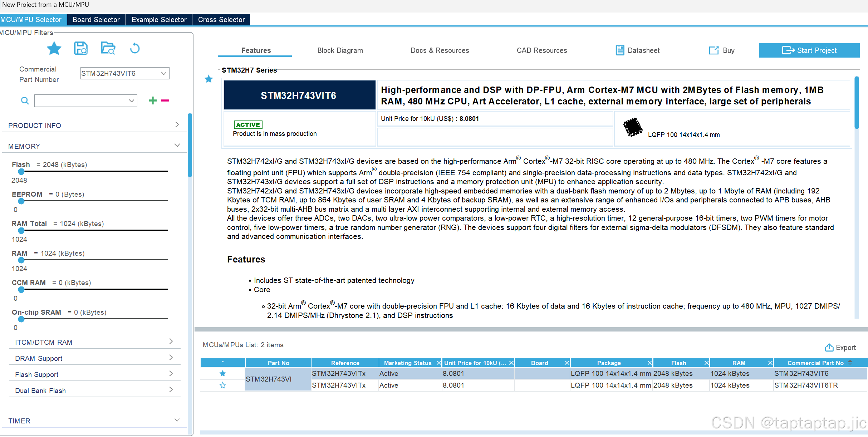Toggle filled favorite star in STM32H743VIT6 row
868x437 pixels.
pos(222,374)
